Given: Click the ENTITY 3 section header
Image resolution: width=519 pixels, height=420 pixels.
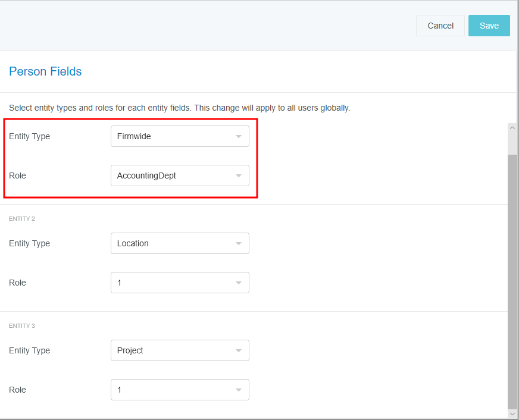Looking at the screenshot, I should click(x=22, y=326).
